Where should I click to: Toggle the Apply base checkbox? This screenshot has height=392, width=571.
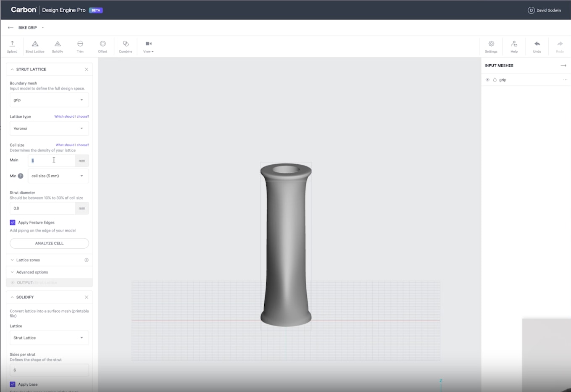click(13, 384)
